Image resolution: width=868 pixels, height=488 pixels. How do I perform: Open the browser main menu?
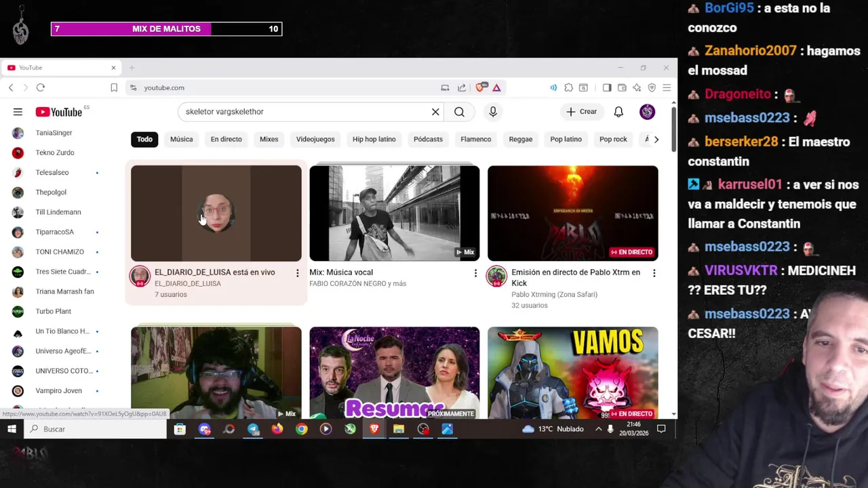(667, 87)
